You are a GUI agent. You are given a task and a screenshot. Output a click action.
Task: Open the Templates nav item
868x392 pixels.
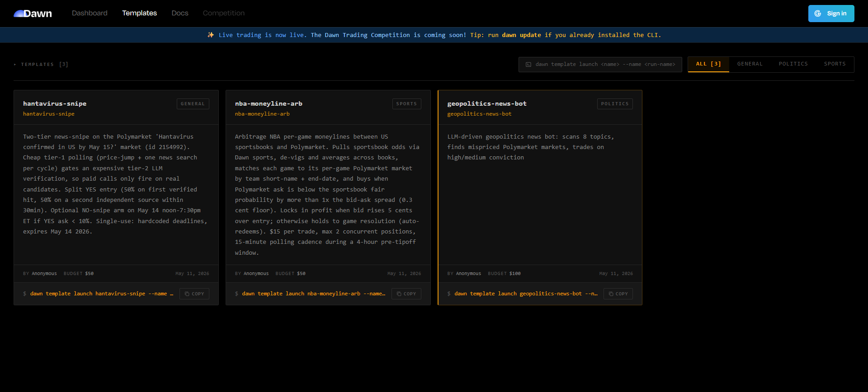tap(139, 13)
